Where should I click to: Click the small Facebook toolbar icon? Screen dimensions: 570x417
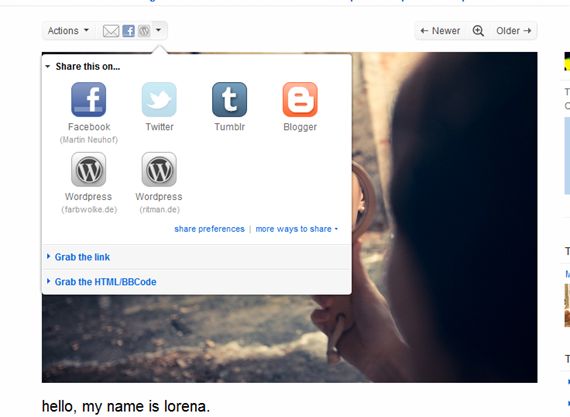(x=128, y=31)
